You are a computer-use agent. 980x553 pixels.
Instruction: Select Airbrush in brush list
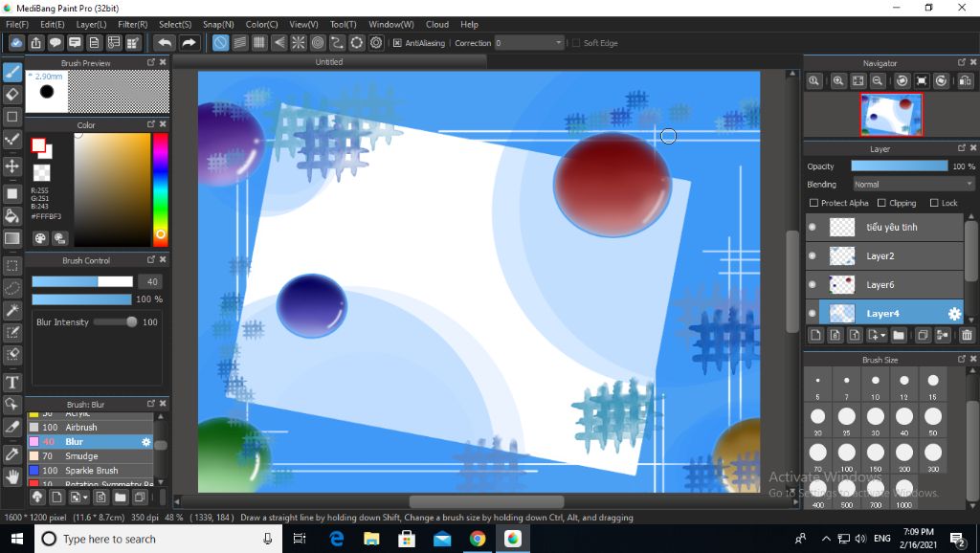pyautogui.click(x=90, y=428)
